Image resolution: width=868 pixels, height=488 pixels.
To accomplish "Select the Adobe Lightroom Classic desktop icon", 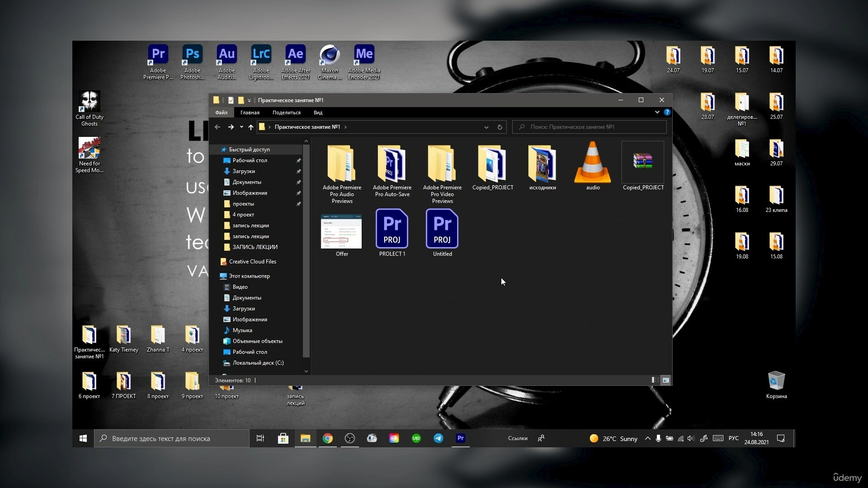I will (261, 62).
